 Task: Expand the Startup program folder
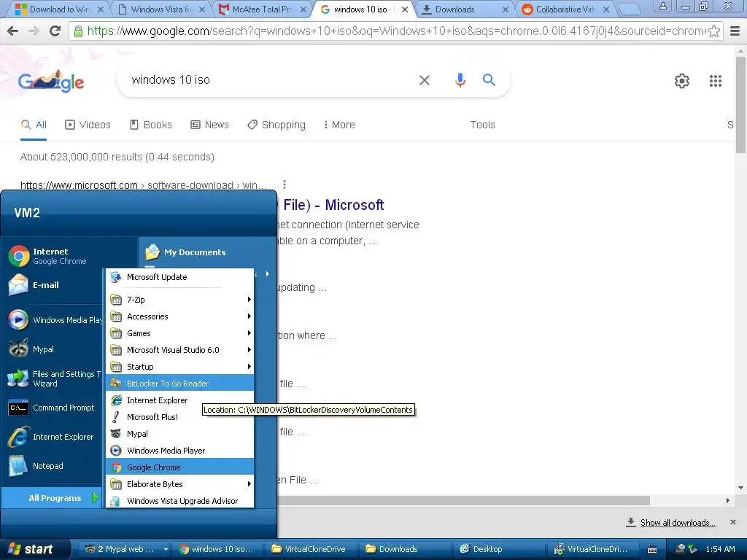tap(180, 367)
